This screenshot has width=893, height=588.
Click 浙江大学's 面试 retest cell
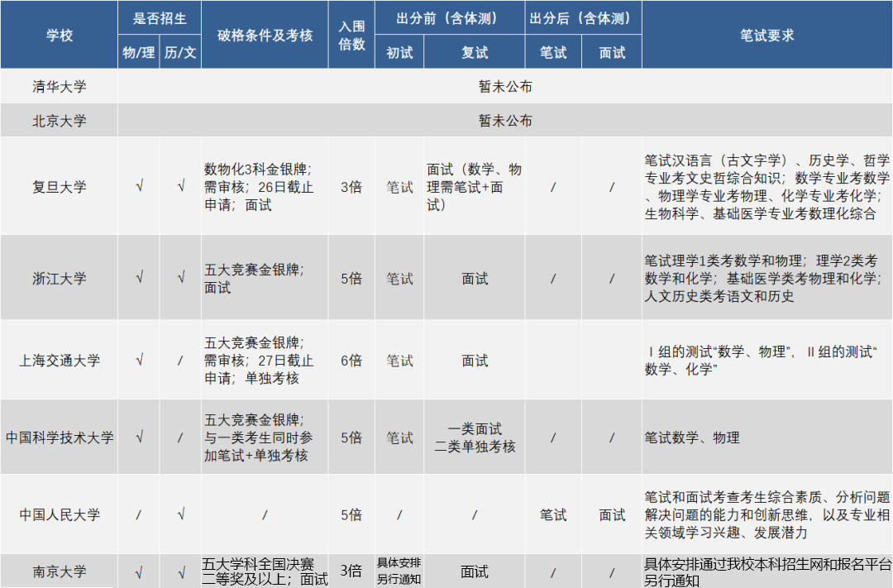[475, 278]
